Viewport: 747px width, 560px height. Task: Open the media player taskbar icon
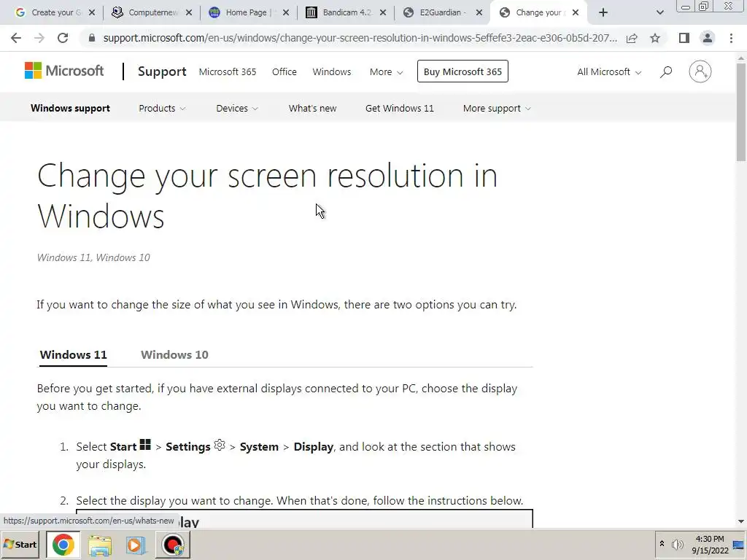coord(136,545)
